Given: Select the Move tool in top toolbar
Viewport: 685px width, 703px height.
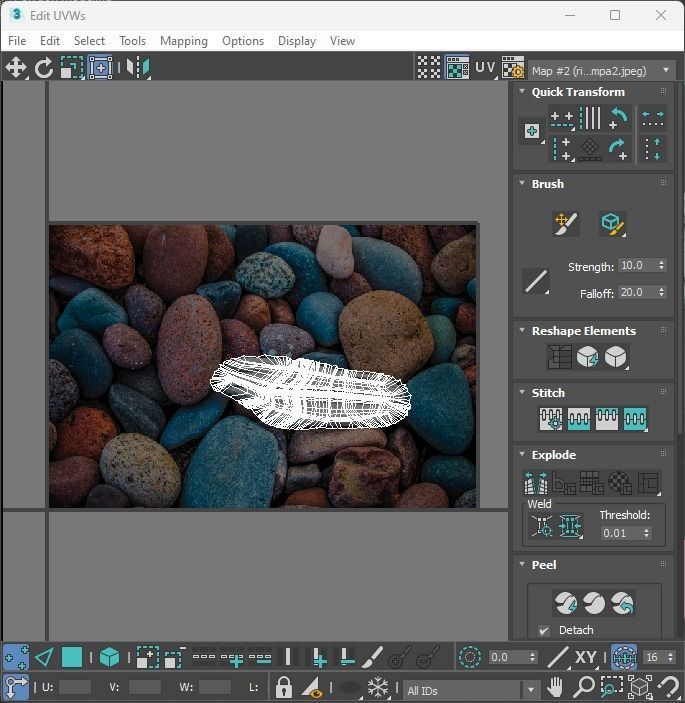Looking at the screenshot, I should point(16,68).
